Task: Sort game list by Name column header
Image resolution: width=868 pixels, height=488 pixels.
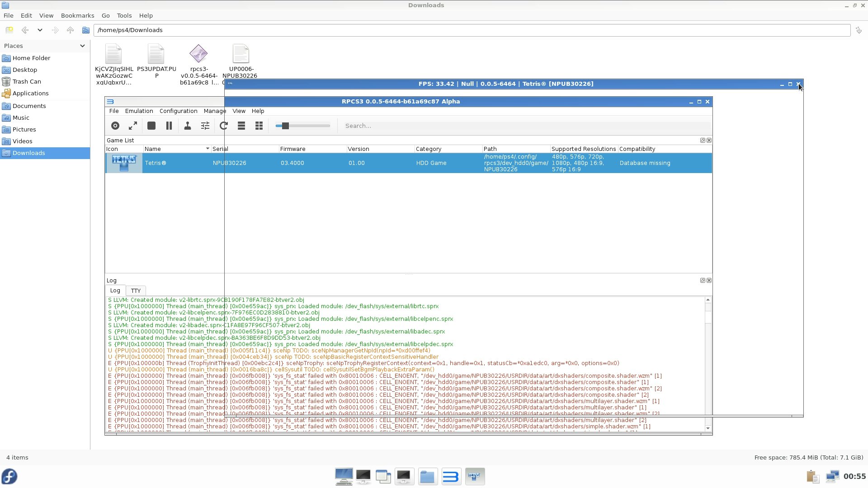Action: (x=177, y=149)
